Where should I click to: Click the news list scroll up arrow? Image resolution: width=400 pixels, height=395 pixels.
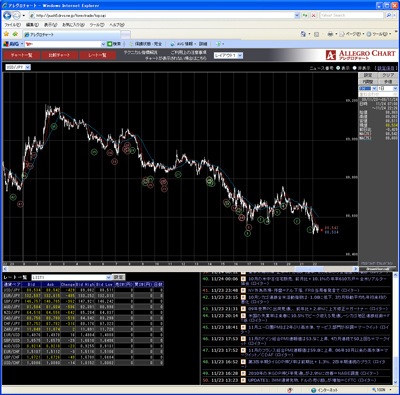tap(396, 275)
